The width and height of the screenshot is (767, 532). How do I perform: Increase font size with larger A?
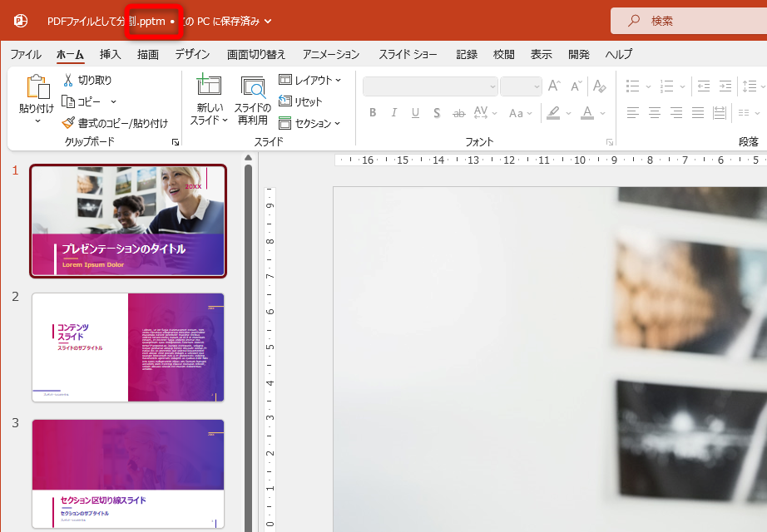[554, 86]
